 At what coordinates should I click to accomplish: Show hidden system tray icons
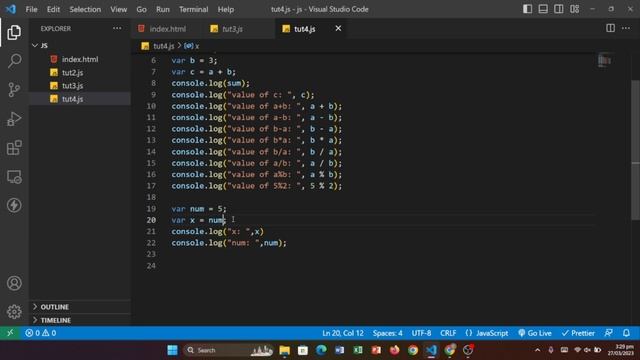tap(537, 350)
